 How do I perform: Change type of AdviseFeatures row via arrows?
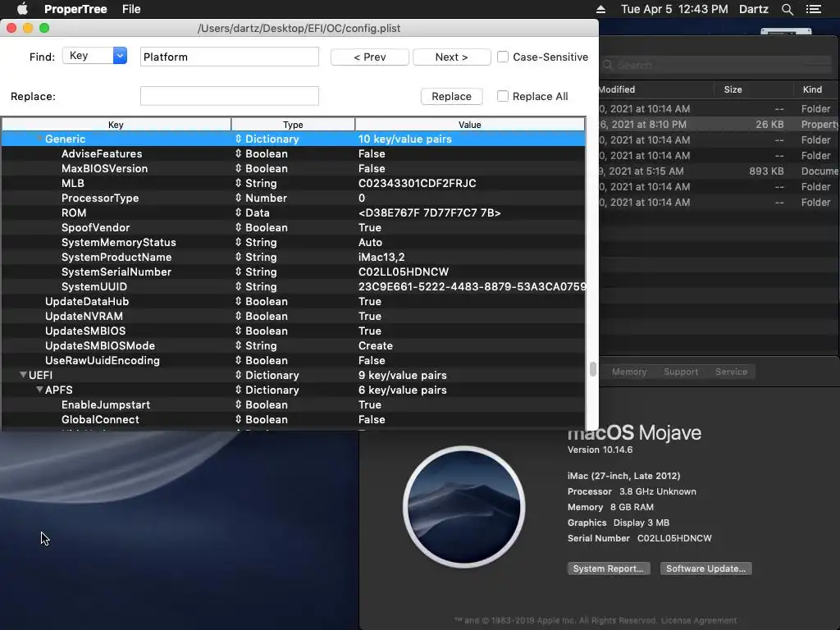coord(239,153)
